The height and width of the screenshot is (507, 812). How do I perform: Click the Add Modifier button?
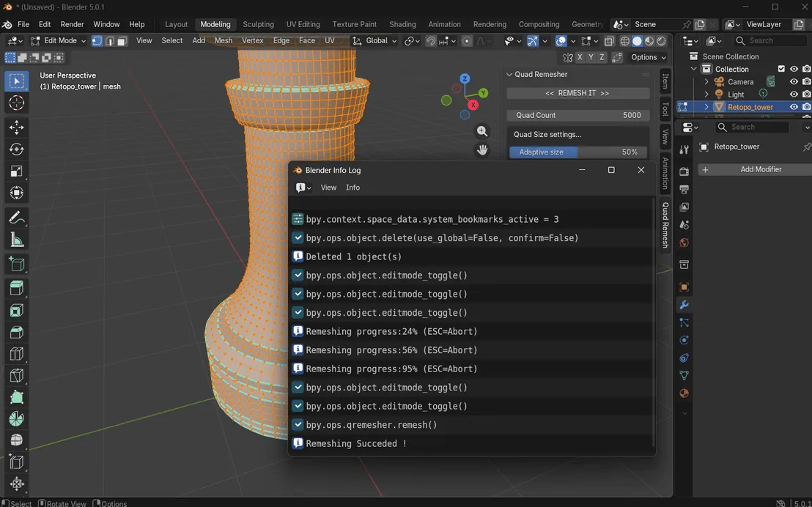tap(756, 169)
